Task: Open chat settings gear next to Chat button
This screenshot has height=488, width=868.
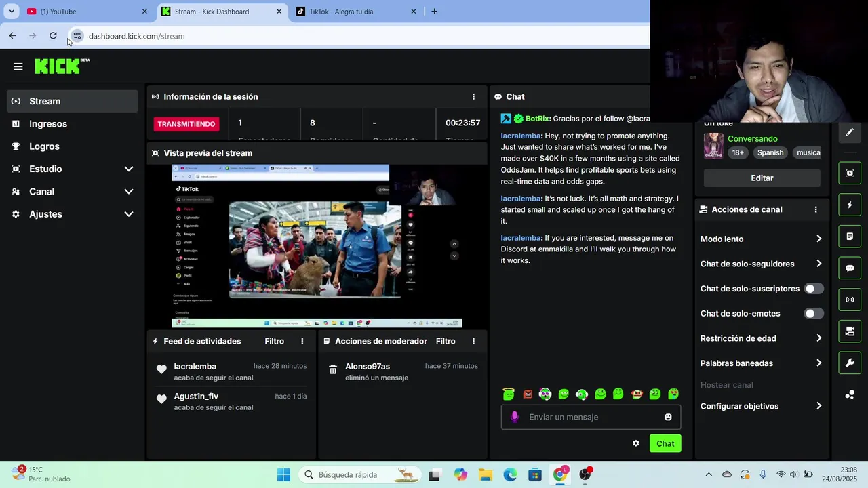Action: (x=635, y=443)
